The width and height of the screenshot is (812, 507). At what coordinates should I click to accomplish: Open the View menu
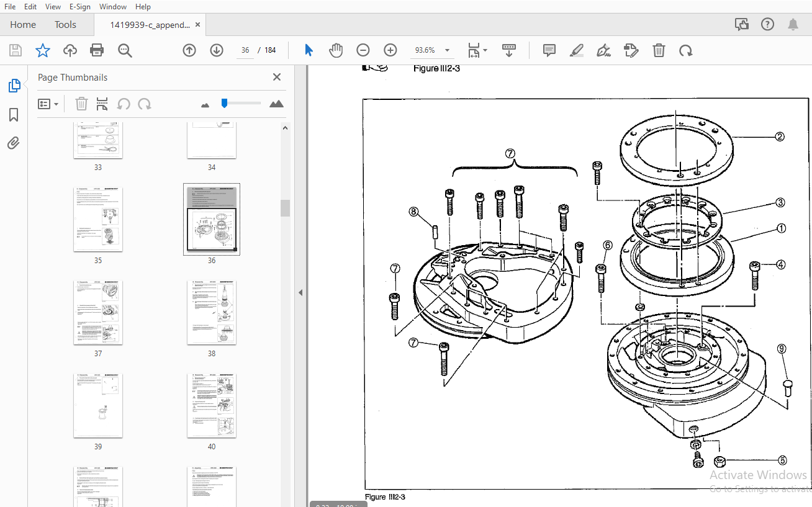coord(53,7)
